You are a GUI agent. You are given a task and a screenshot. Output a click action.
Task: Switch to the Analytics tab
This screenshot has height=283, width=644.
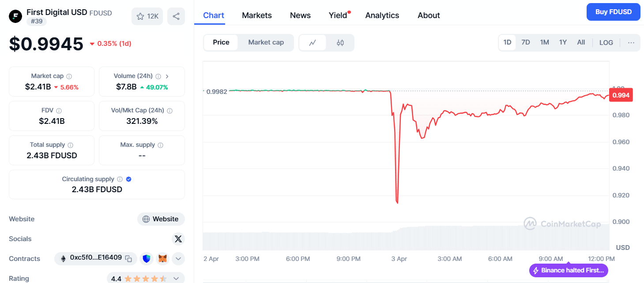pyautogui.click(x=382, y=15)
